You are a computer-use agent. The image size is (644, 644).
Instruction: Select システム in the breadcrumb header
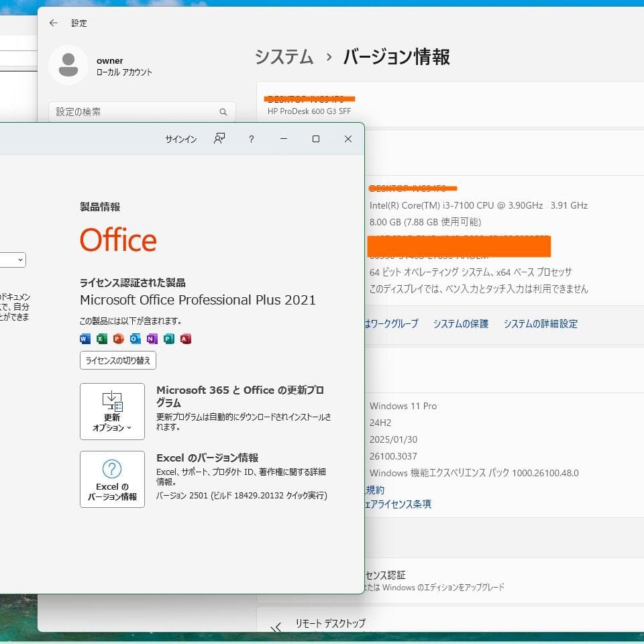click(x=284, y=58)
